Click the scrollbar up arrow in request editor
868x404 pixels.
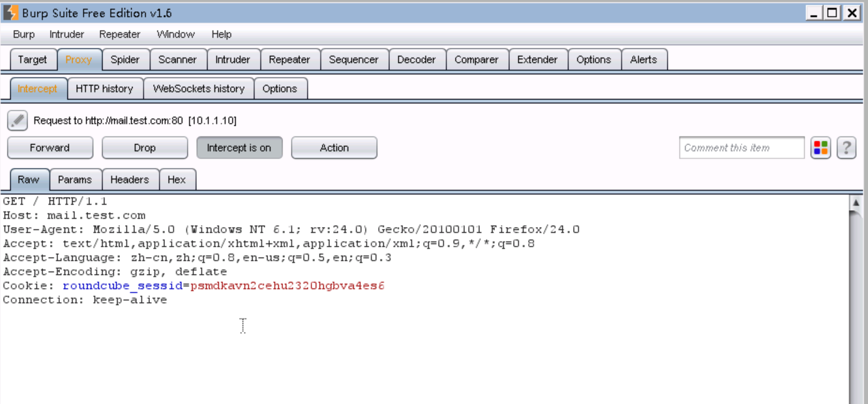point(856,203)
